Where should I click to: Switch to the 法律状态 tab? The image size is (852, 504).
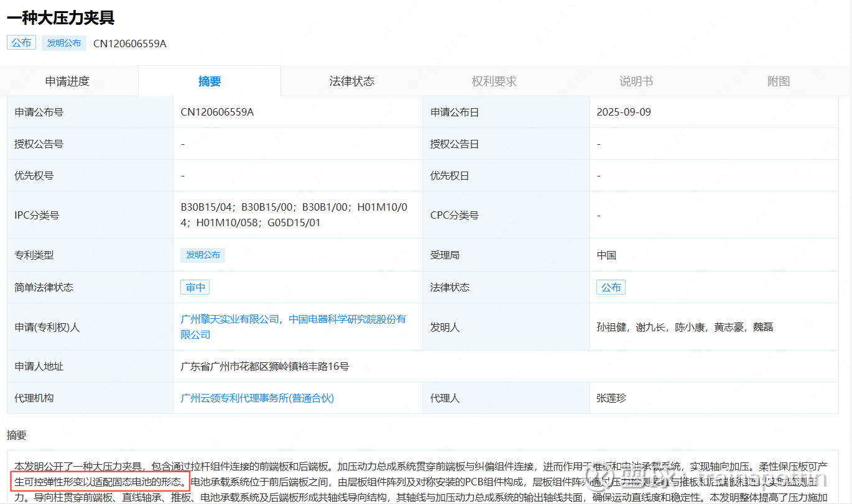(x=351, y=81)
